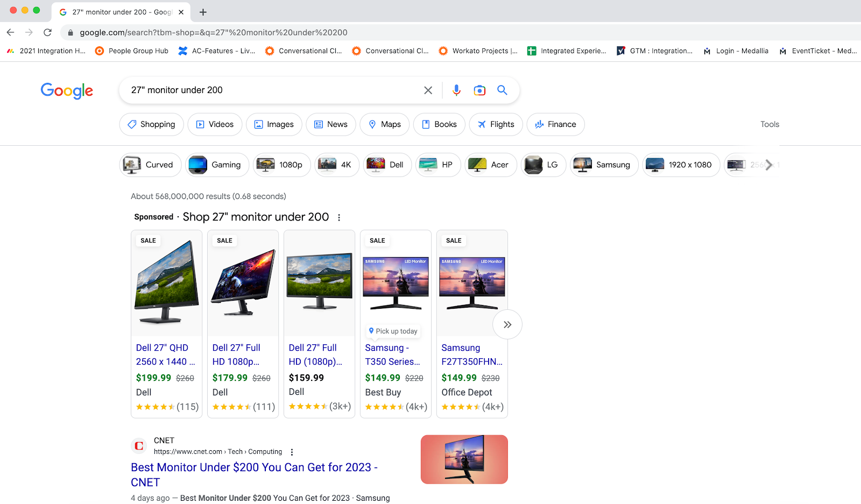Open sponsored section three-dot menu
This screenshot has width=861, height=504.
[339, 217]
